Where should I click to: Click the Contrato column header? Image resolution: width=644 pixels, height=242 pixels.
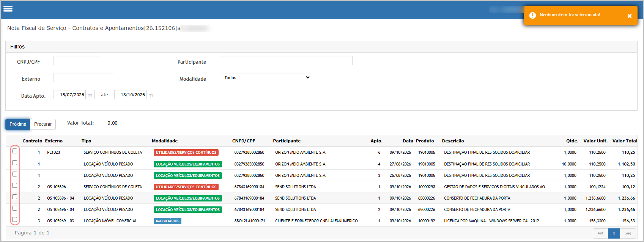[32, 141]
